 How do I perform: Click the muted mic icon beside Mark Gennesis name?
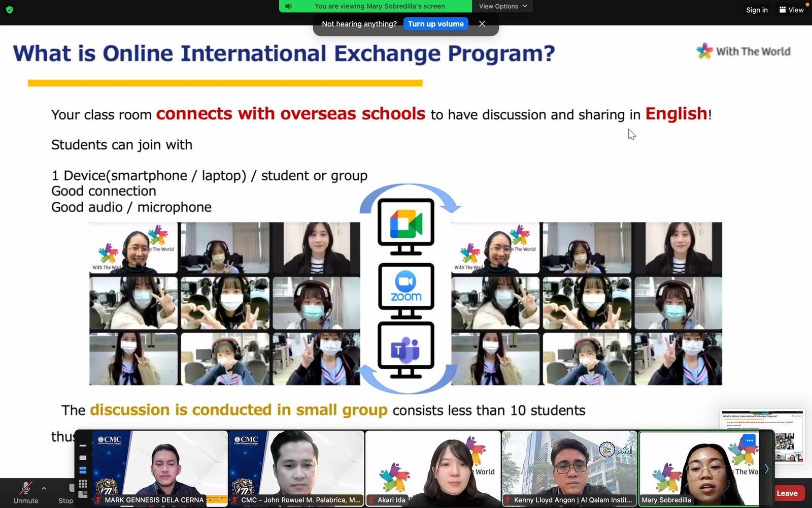(x=98, y=500)
